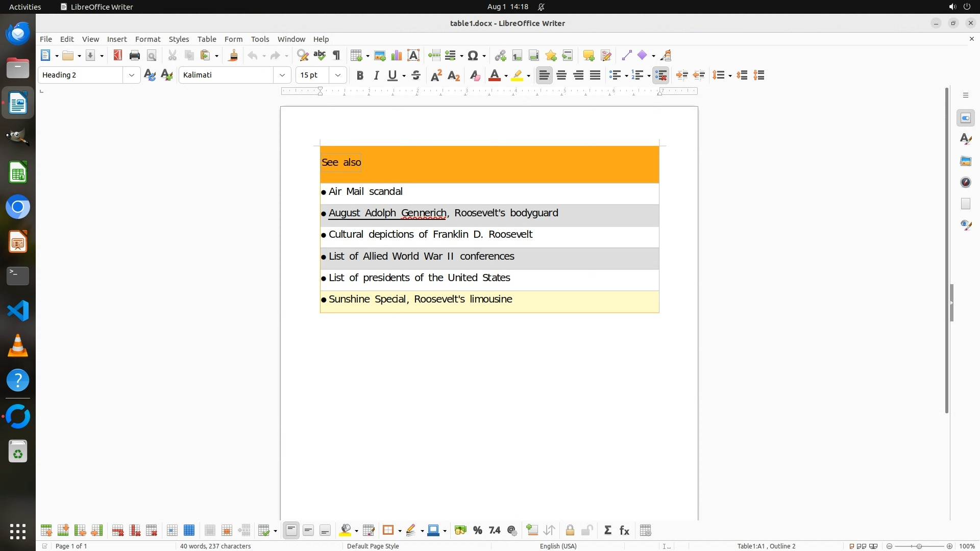980x551 pixels.
Task: Click Clone Formatting paintbrush icon
Action: [233, 56]
